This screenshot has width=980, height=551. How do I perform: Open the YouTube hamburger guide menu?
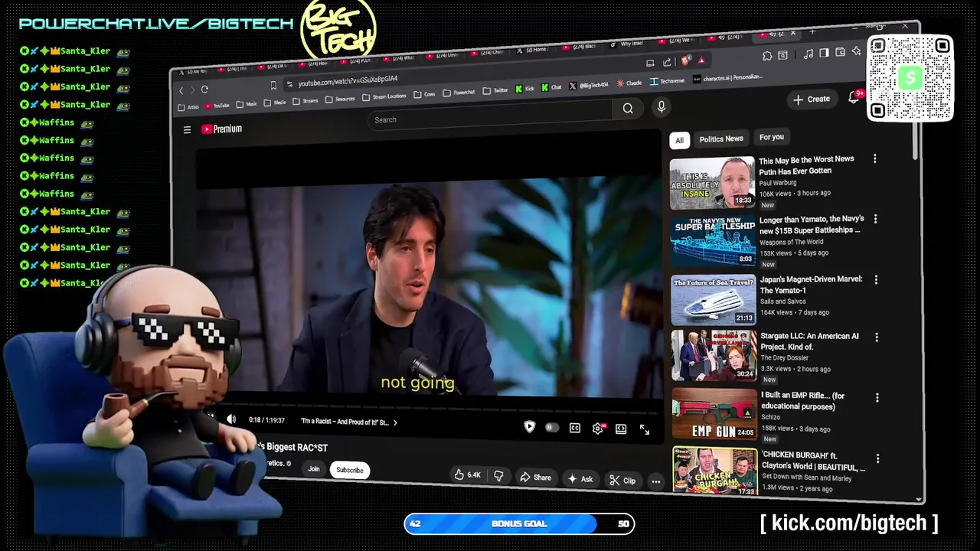coord(187,130)
